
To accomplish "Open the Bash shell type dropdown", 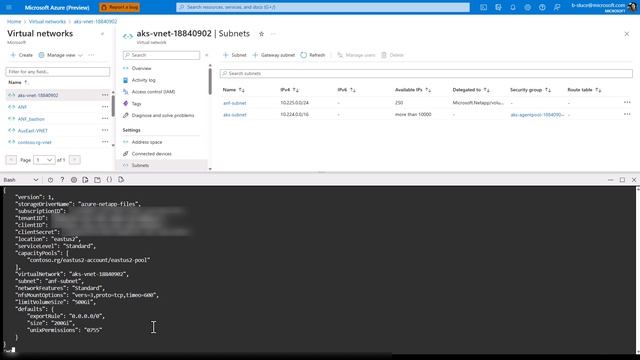I will coord(21,180).
